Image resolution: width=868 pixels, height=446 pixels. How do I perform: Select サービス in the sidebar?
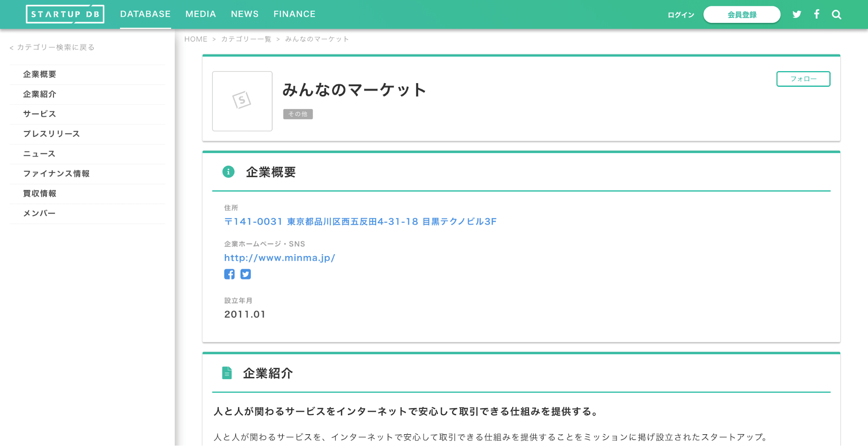pyautogui.click(x=87, y=114)
